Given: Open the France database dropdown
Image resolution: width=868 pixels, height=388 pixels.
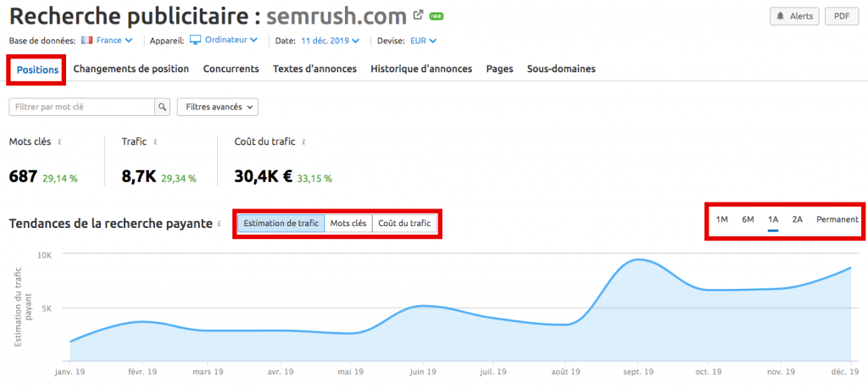Looking at the screenshot, I should click(x=114, y=41).
